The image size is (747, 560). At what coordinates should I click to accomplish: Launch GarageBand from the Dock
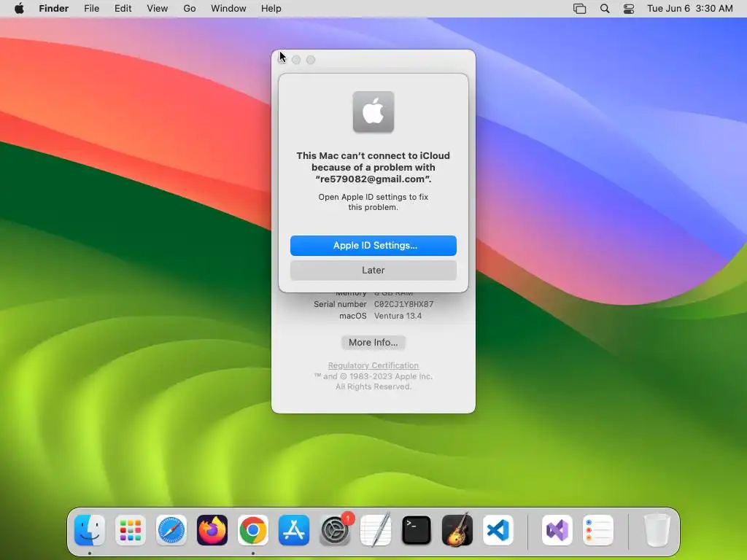(x=457, y=530)
